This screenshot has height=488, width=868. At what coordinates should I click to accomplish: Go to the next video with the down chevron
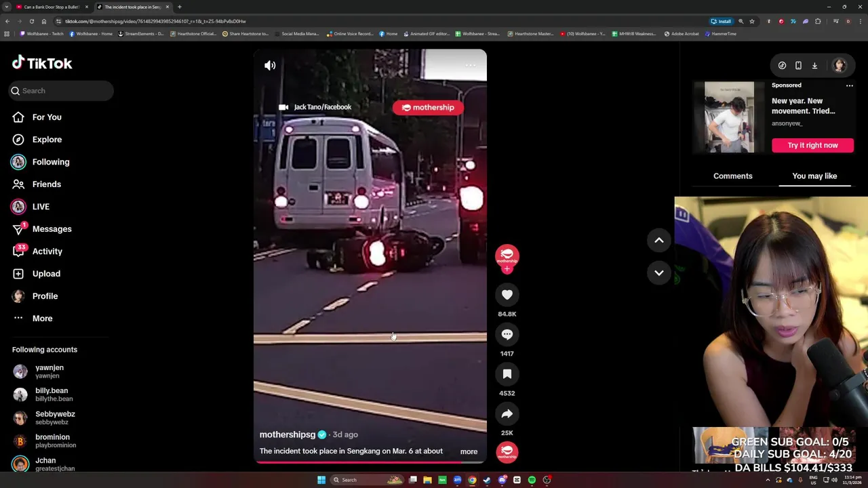[658, 272]
